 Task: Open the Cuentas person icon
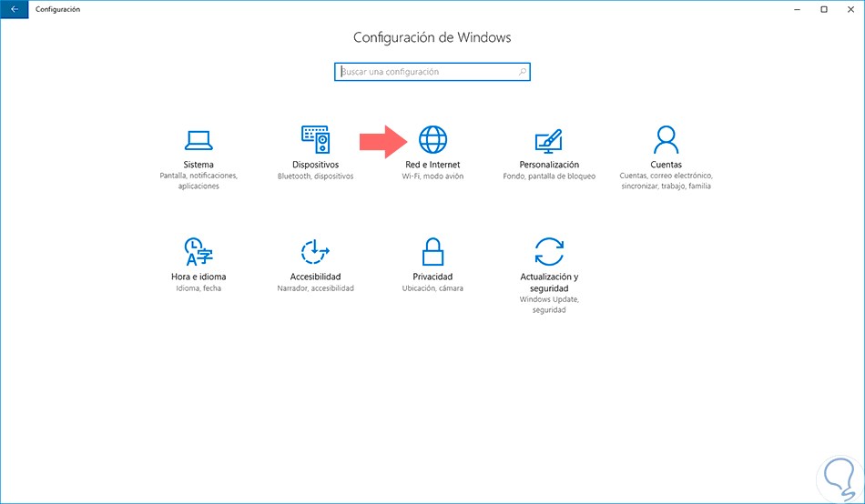pos(666,139)
